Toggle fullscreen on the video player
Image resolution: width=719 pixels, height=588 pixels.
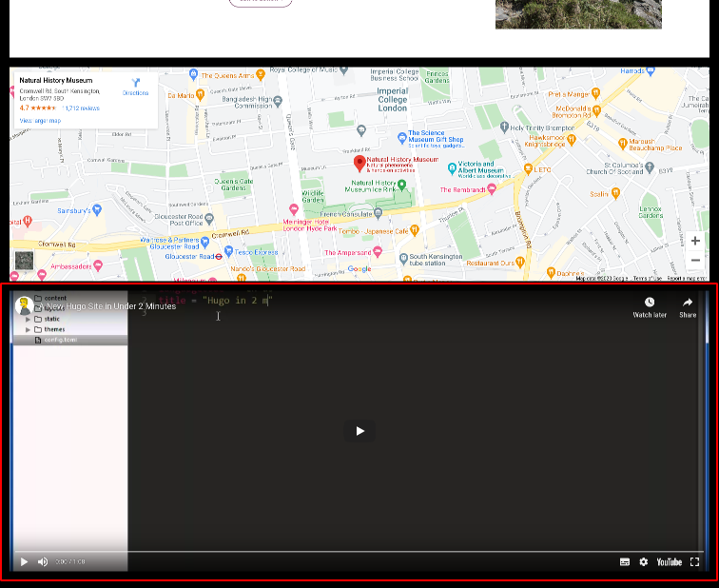694,562
